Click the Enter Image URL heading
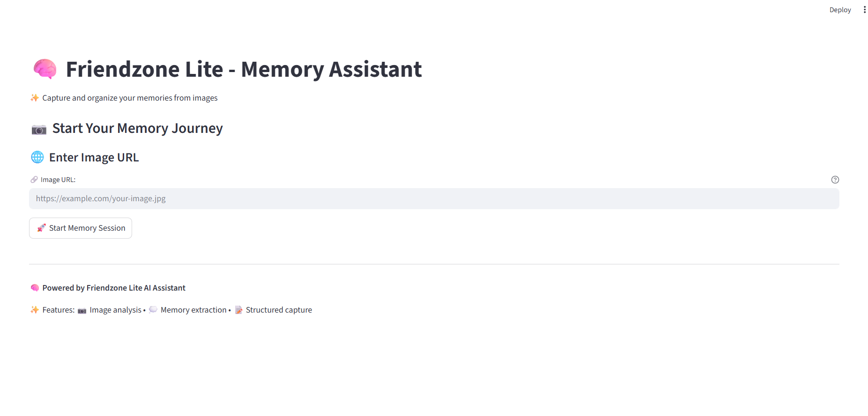The width and height of the screenshot is (868, 416). (94, 158)
